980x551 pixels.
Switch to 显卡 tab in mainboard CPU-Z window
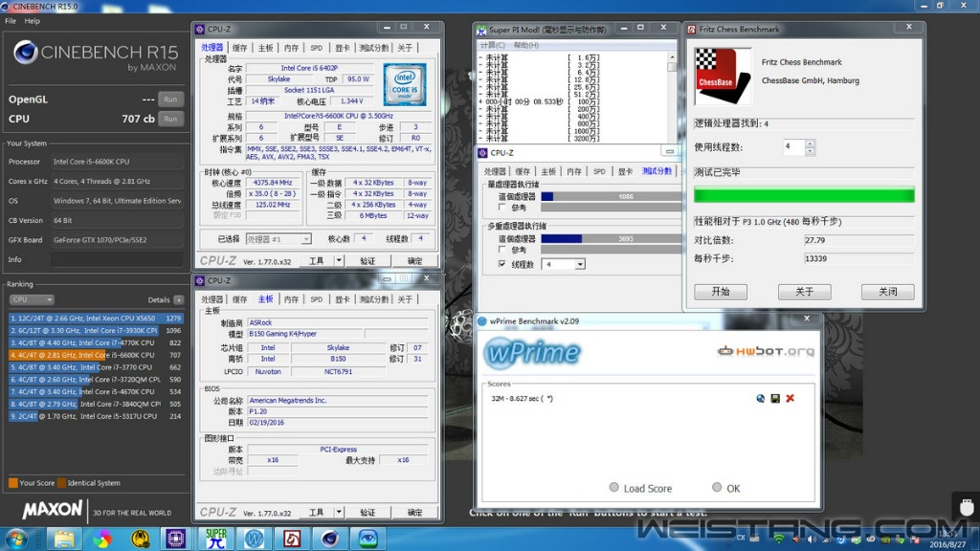pyautogui.click(x=342, y=299)
